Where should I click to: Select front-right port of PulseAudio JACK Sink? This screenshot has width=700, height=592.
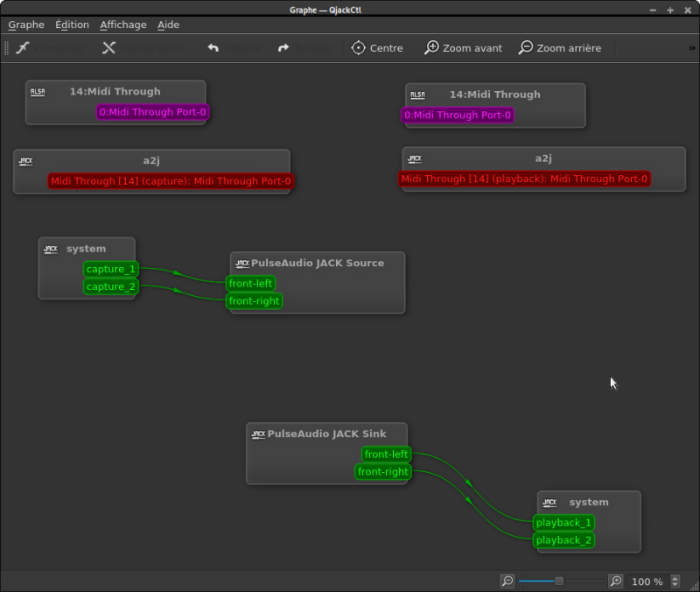pos(383,471)
